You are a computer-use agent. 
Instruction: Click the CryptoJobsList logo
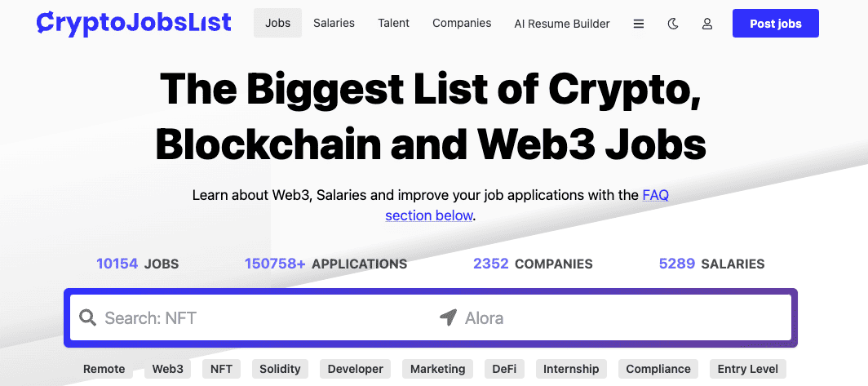(x=134, y=23)
